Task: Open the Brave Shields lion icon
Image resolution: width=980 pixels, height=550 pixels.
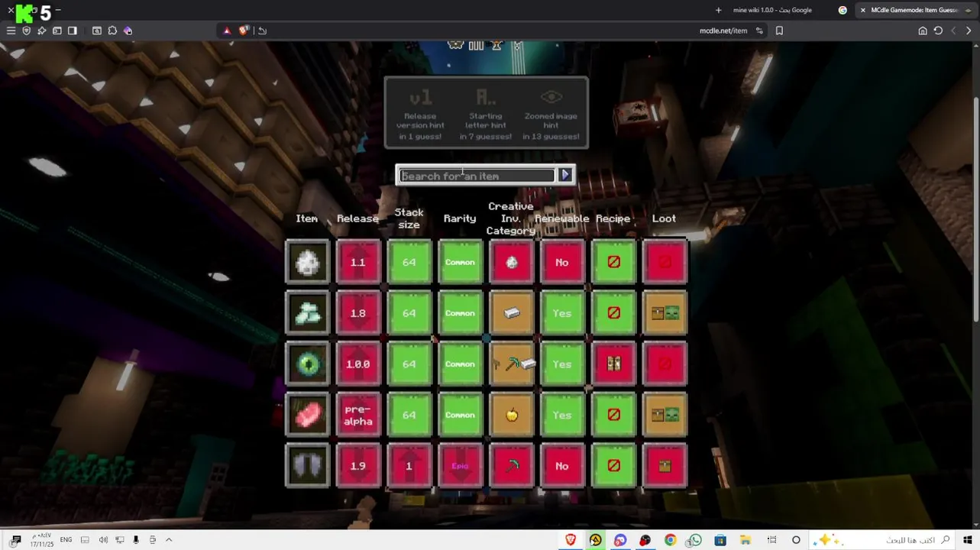Action: click(244, 31)
